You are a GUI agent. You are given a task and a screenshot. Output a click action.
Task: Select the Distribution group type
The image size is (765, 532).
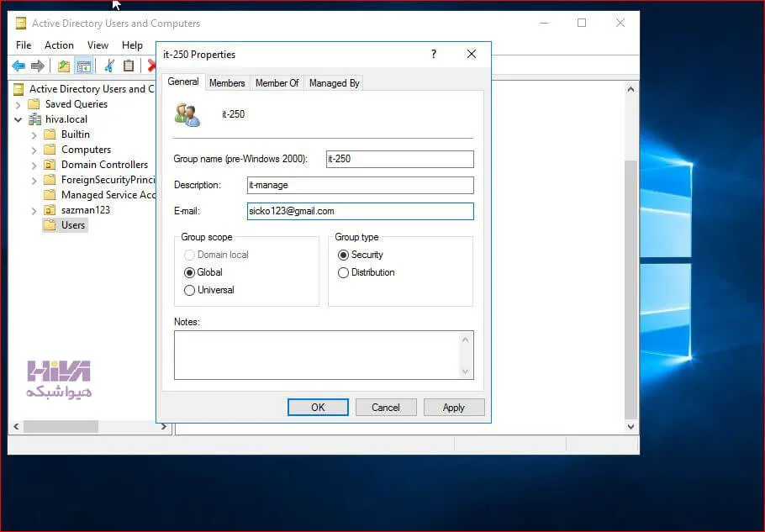pyautogui.click(x=343, y=272)
